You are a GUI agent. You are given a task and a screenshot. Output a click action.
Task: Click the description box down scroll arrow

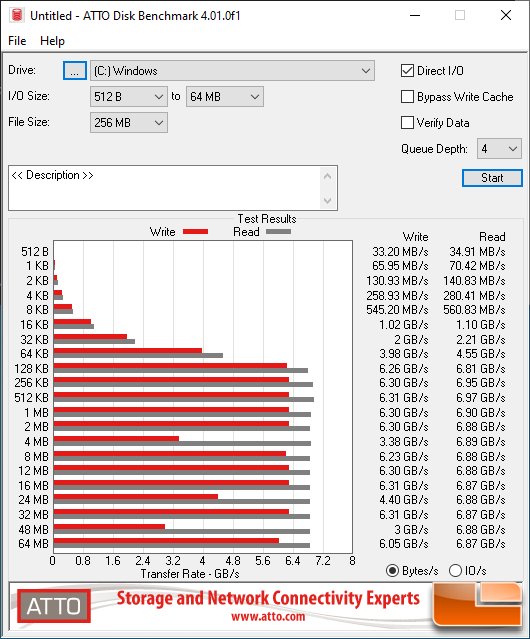click(x=328, y=200)
